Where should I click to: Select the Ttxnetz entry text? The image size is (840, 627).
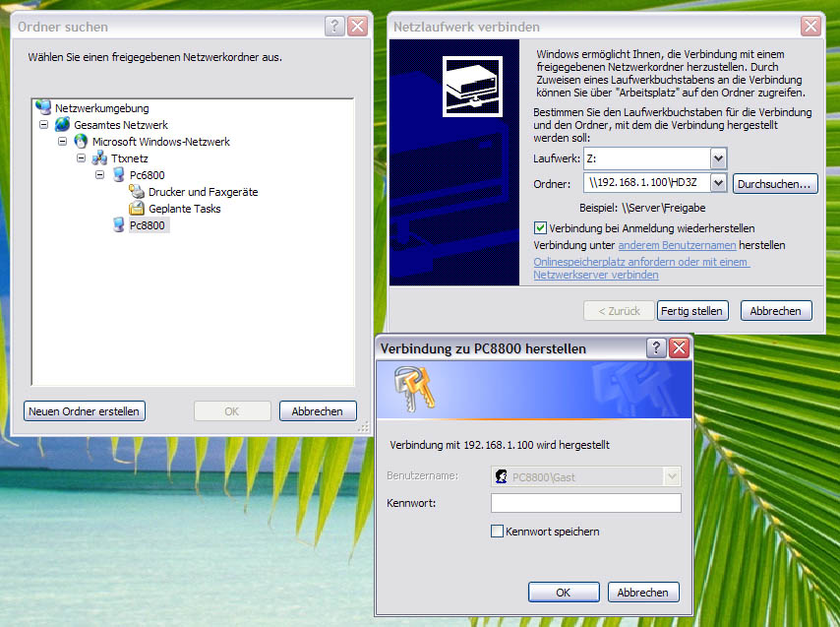pyautogui.click(x=129, y=158)
